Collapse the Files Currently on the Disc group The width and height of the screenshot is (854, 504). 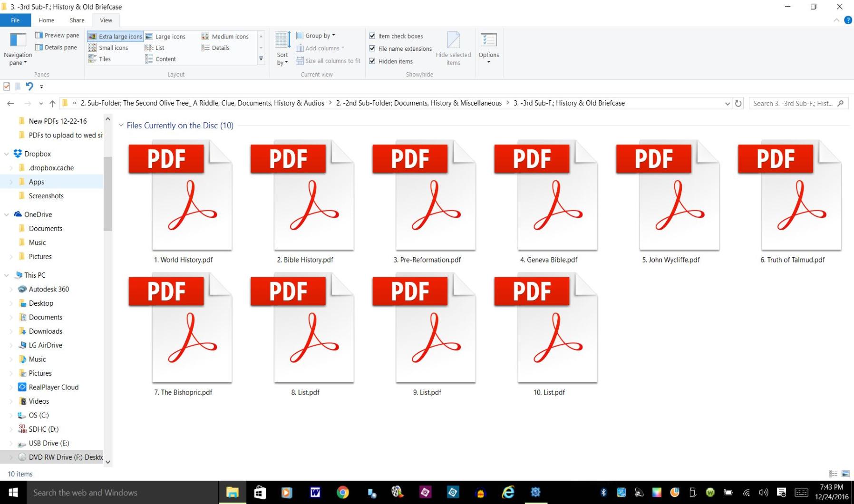point(121,126)
